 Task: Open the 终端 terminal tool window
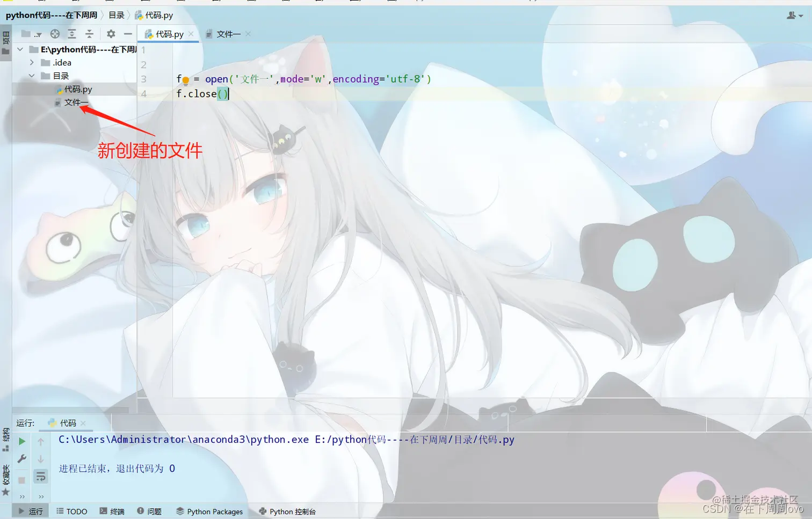(112, 511)
